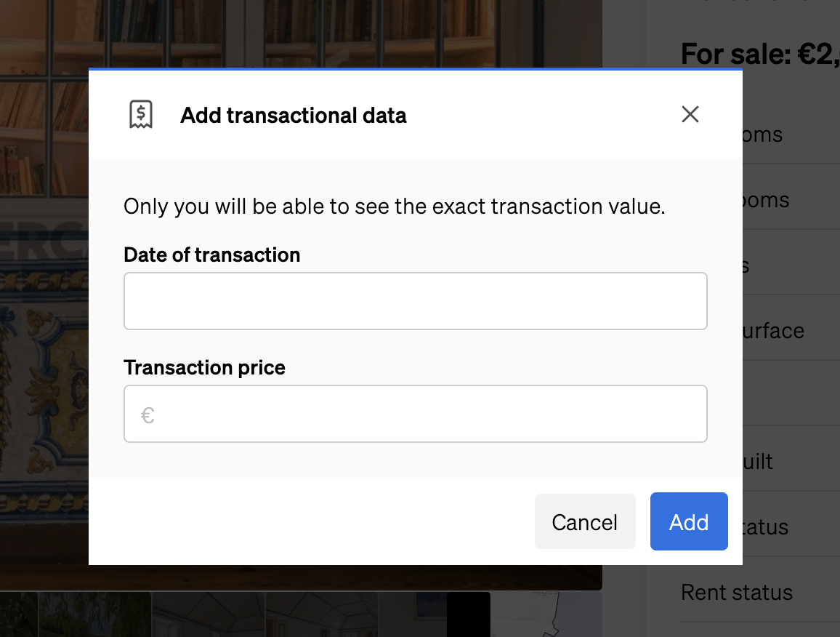The width and height of the screenshot is (840, 637).
Task: Click the For sale price heading
Action: coord(759,53)
